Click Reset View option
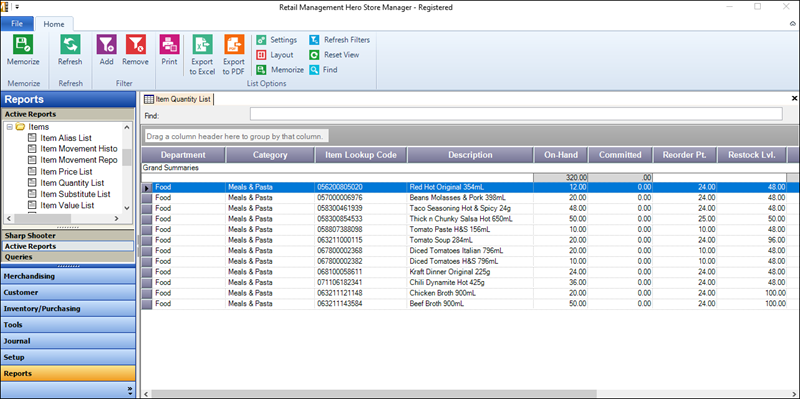Viewport: 800px width, 399px height. [x=335, y=55]
